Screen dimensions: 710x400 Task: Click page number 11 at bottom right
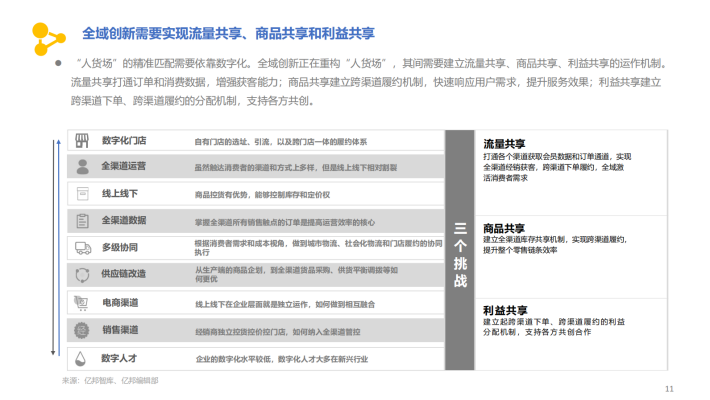(x=669, y=389)
